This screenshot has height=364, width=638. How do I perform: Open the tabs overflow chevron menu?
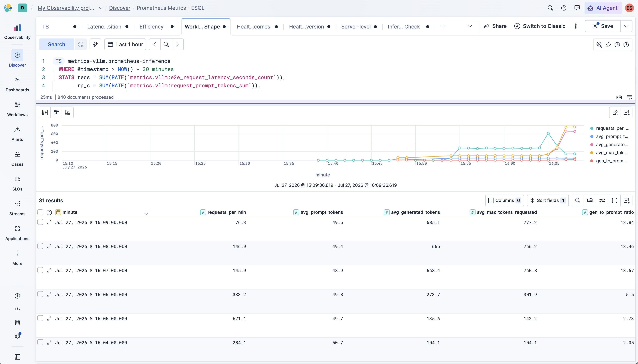coord(470,26)
